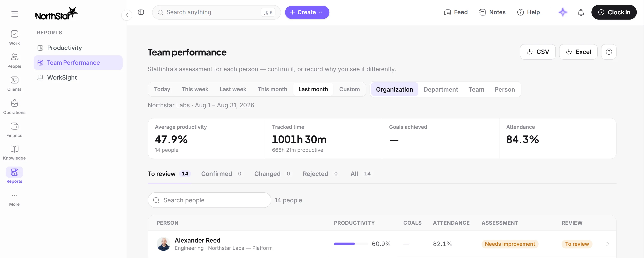Choose the Custom date range
This screenshot has width=644, height=258.
click(349, 89)
